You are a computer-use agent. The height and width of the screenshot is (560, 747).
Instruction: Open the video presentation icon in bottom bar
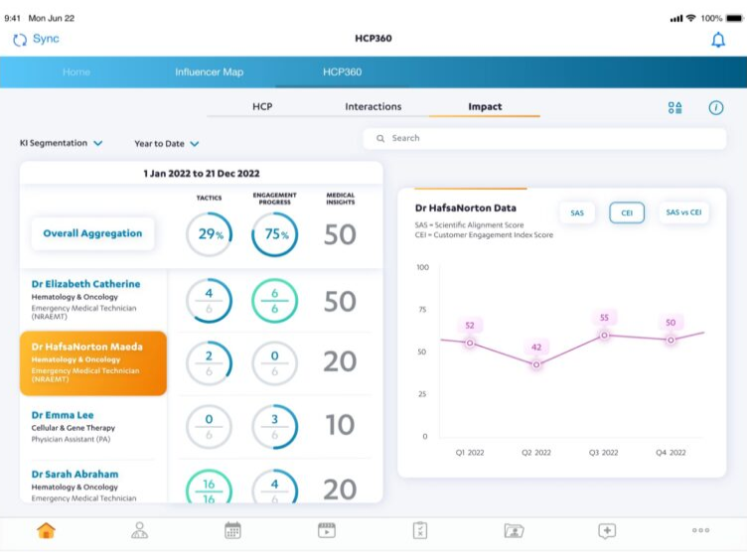(326, 530)
